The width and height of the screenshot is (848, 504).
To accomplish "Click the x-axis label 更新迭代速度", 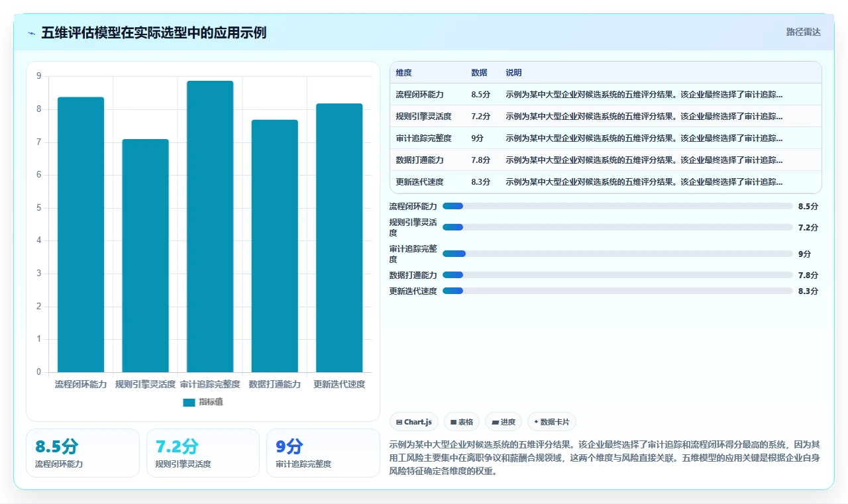I will tap(339, 384).
